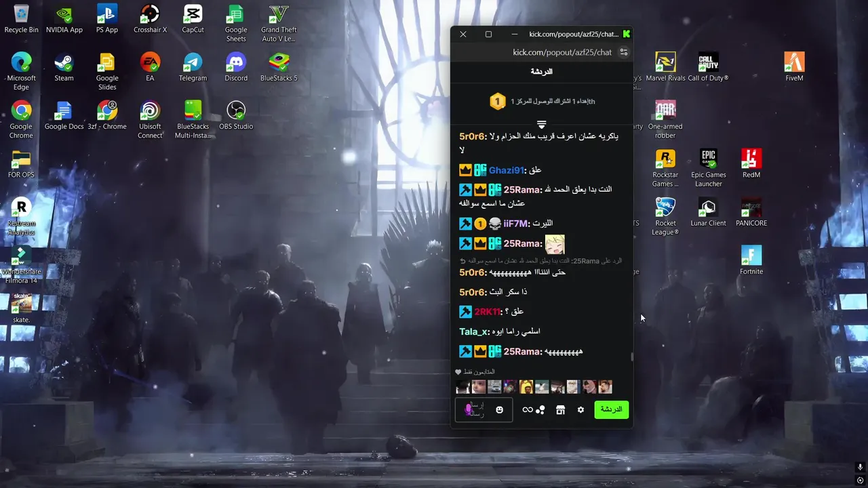Launch Fortnite desktop icon

(751, 260)
